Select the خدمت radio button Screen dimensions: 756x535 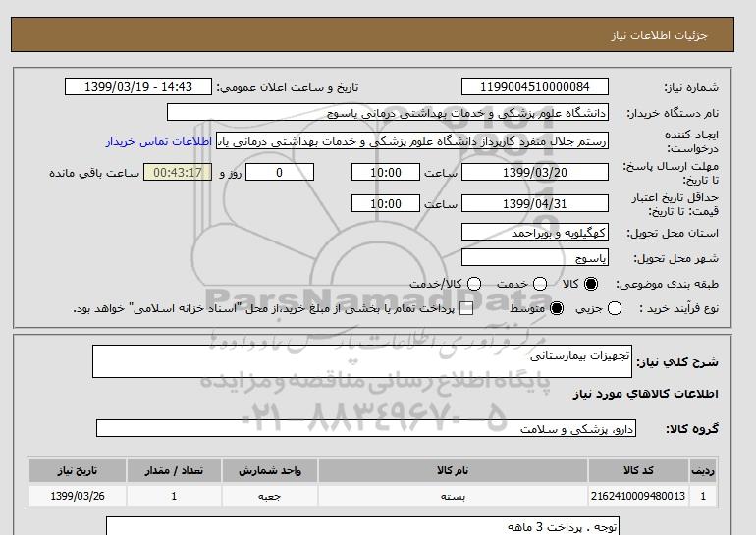(540, 284)
